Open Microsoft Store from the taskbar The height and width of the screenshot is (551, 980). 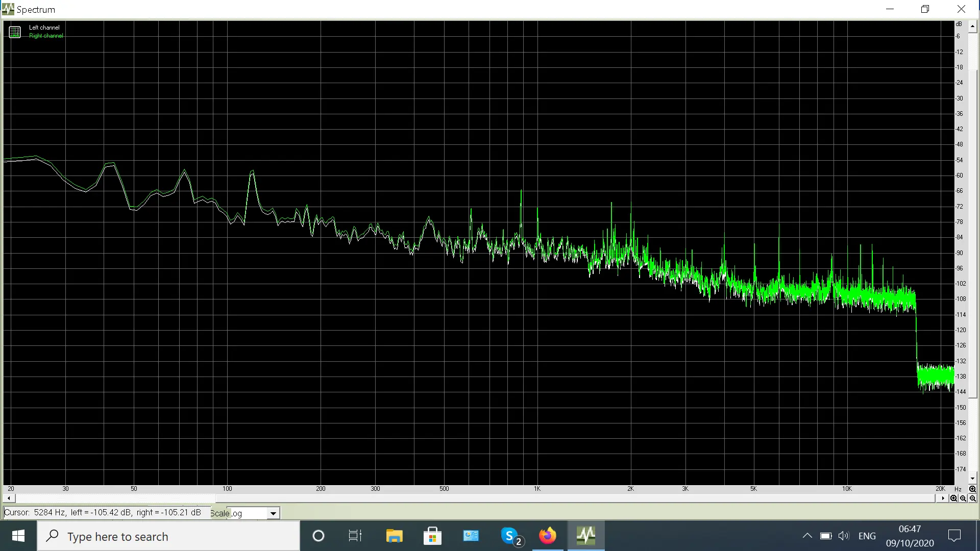click(432, 536)
